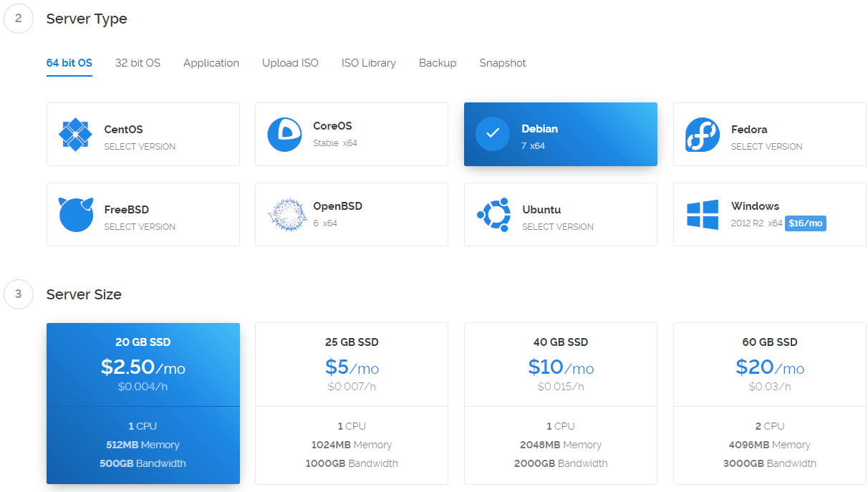Image resolution: width=868 pixels, height=492 pixels.
Task: Click the OpenBSD pufferfish icon
Action: (285, 215)
